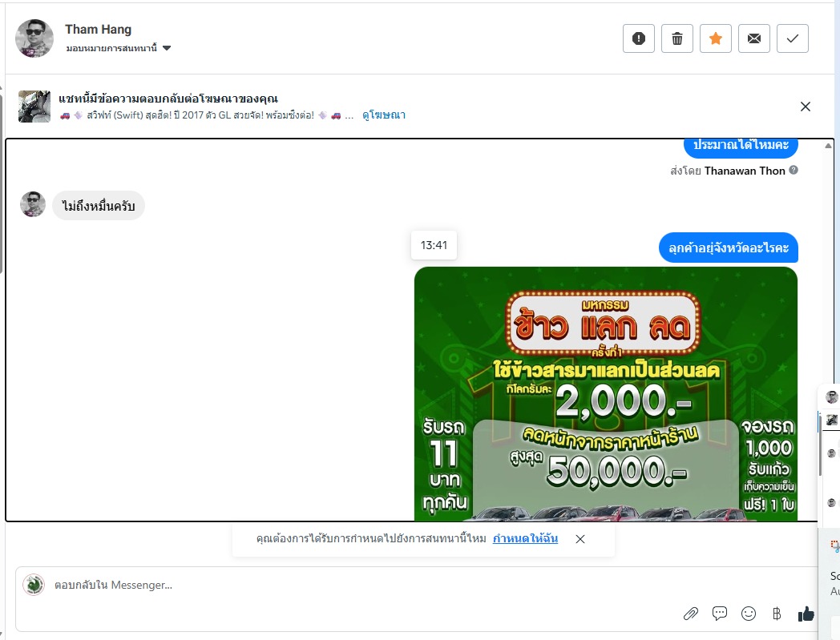Image resolution: width=840 pixels, height=640 pixels.
Task: Open Tham Hang profile picture in header
Action: click(34, 38)
